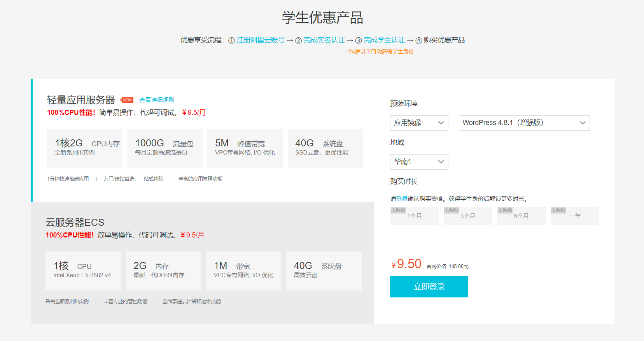Follow the 完成实名认证 link
This screenshot has width=644, height=341.
tap(324, 40)
